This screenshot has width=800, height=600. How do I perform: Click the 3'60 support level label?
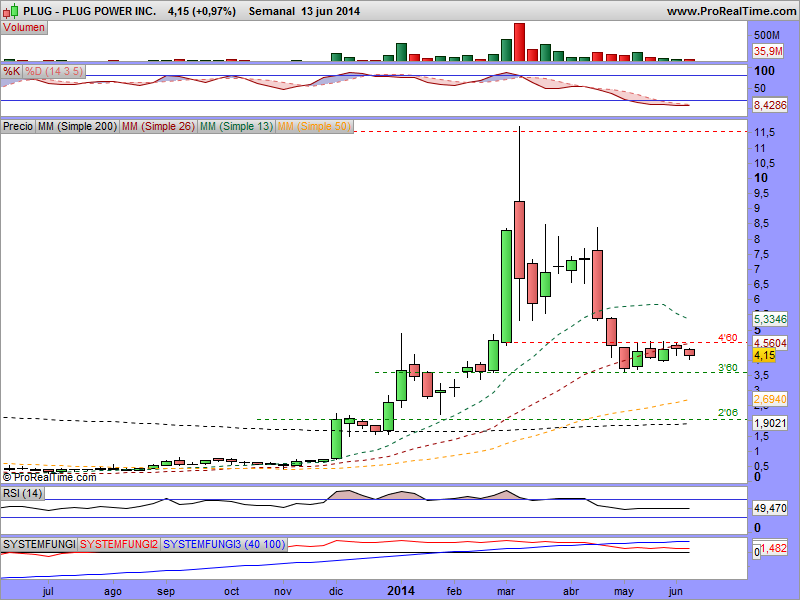(x=728, y=368)
